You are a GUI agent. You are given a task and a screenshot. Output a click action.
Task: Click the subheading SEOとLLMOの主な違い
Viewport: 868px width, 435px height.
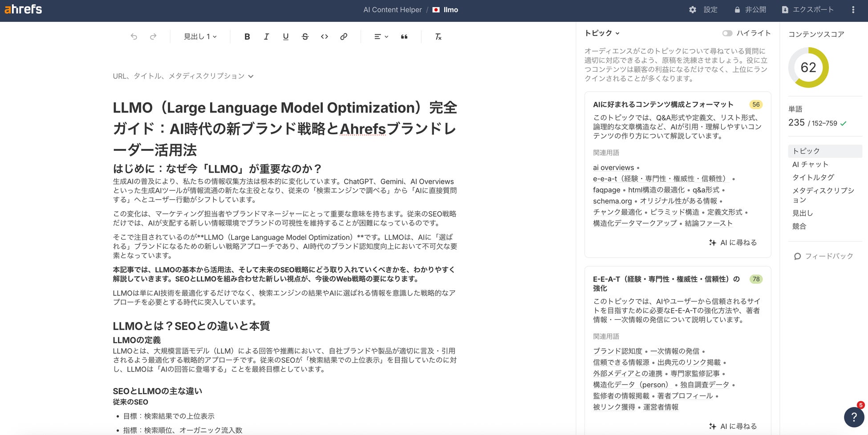pos(158,391)
